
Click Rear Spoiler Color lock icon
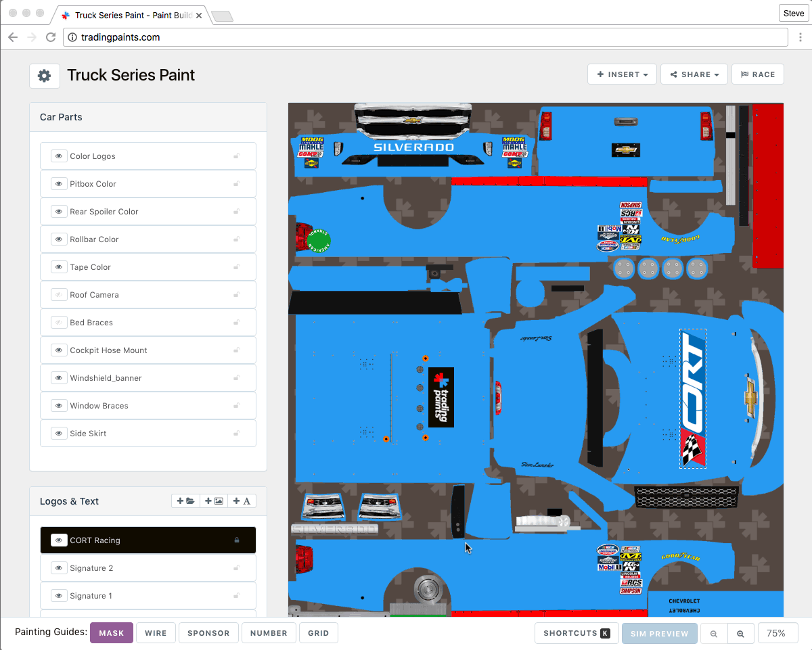click(237, 212)
